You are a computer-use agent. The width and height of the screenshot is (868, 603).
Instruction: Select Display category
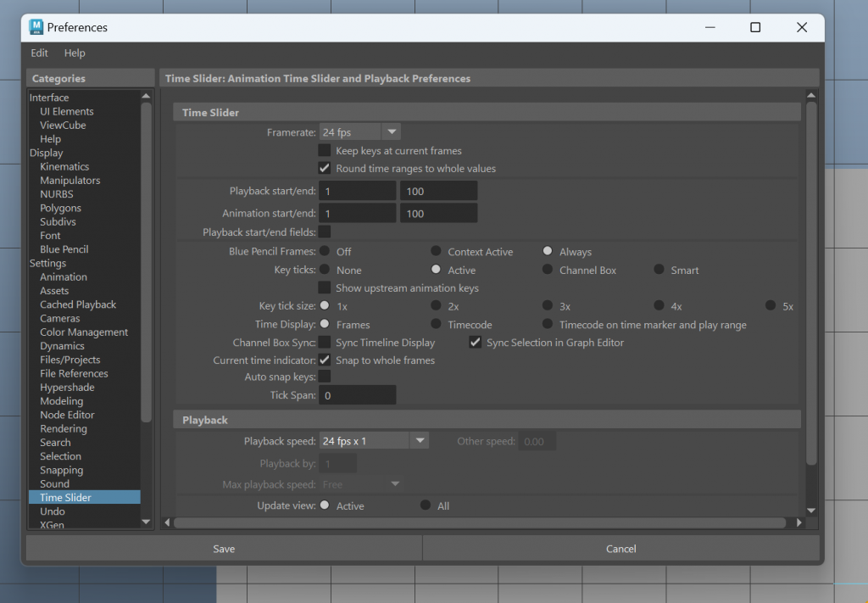(46, 153)
